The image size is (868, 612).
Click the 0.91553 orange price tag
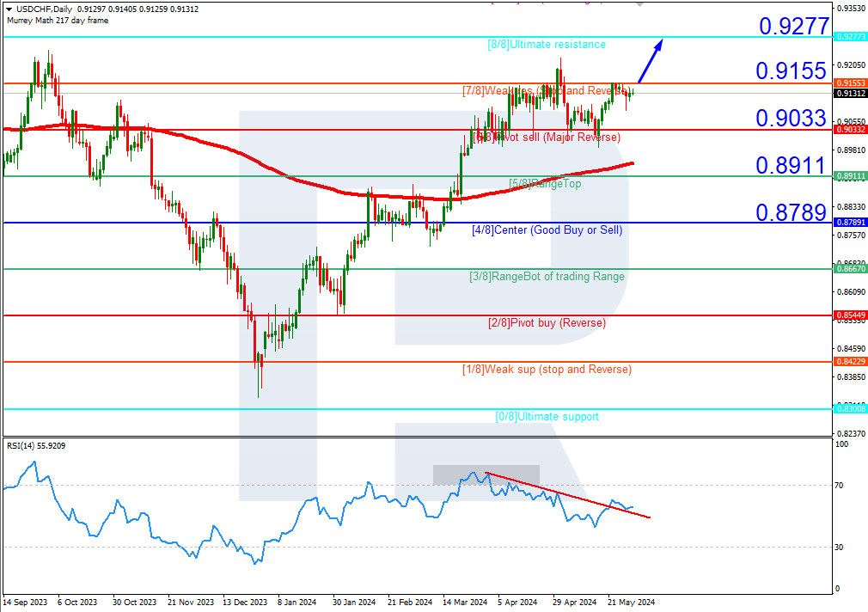[x=850, y=83]
